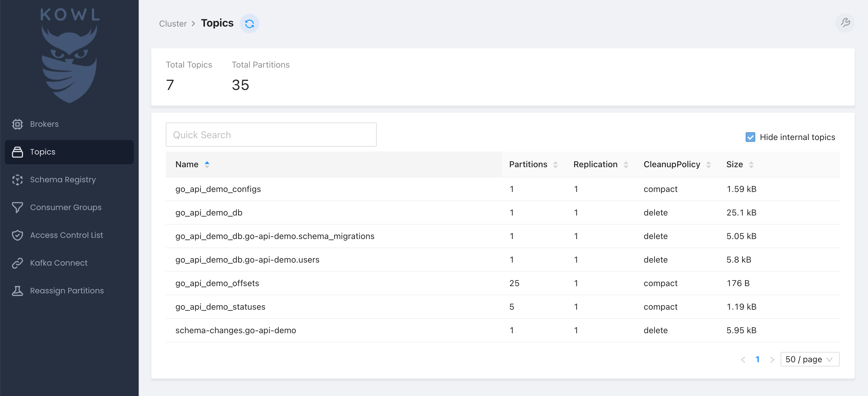868x396 pixels.
Task: Go to Cluster breadcrumb link
Action: [172, 24]
